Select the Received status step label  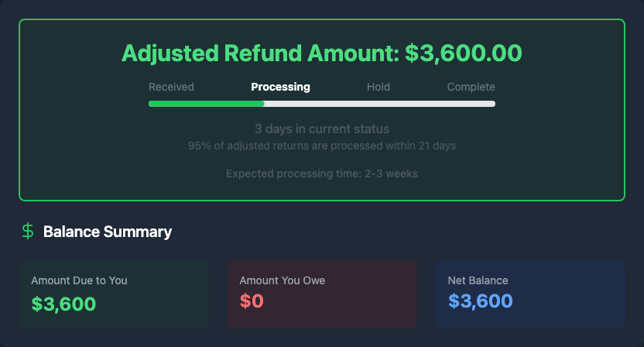[171, 87]
